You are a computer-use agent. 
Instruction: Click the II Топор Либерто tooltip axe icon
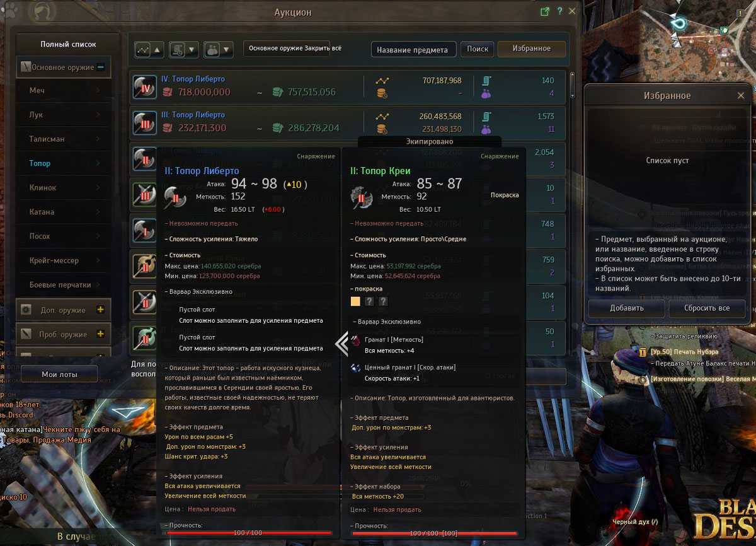coord(175,197)
